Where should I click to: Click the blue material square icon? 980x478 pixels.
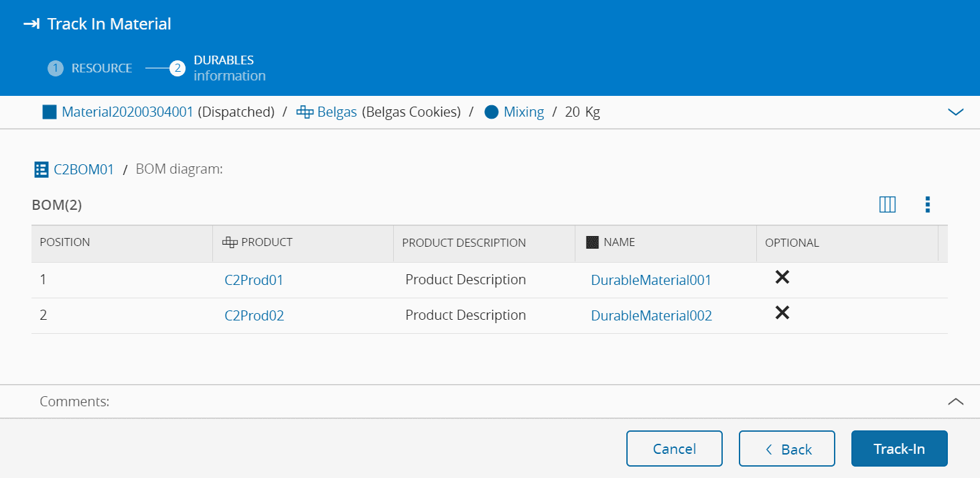[x=49, y=112]
